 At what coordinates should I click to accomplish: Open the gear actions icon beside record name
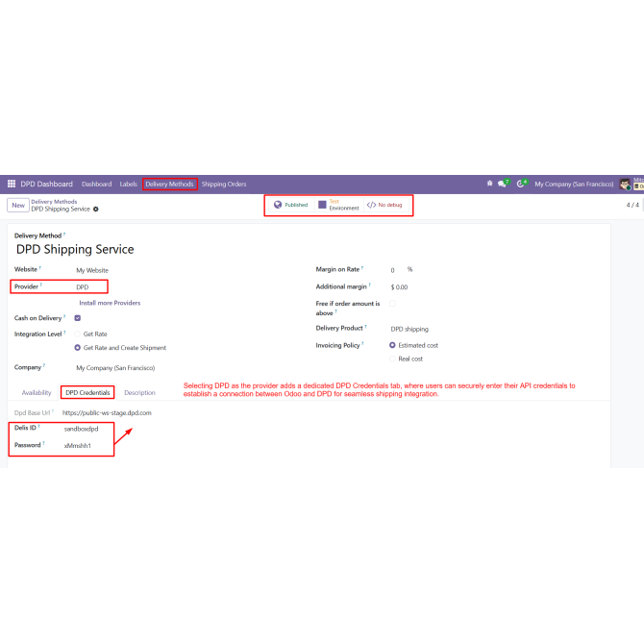[x=96, y=209]
